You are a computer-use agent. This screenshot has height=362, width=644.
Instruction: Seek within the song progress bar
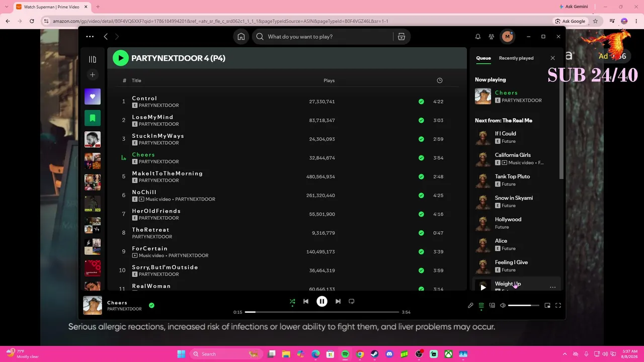(x=323, y=312)
